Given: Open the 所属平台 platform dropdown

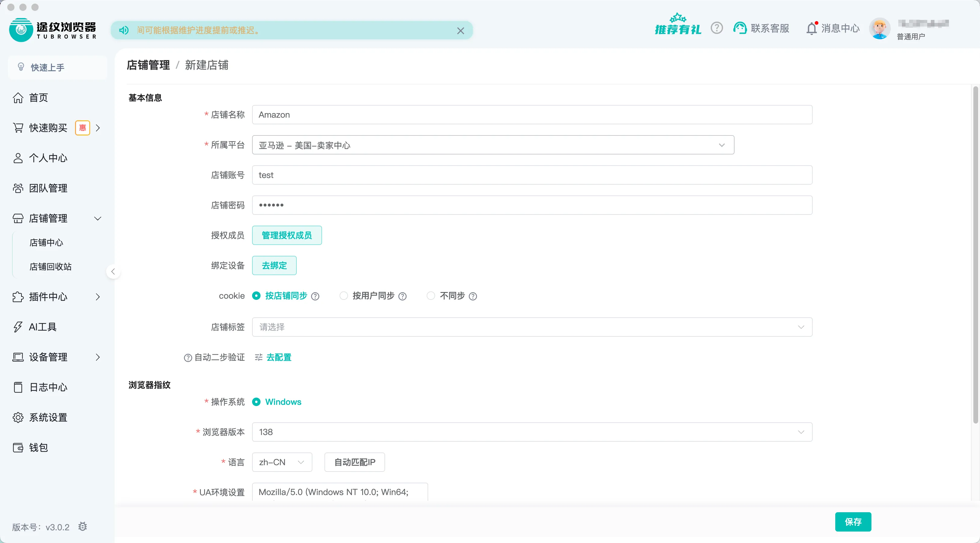Looking at the screenshot, I should 493,145.
